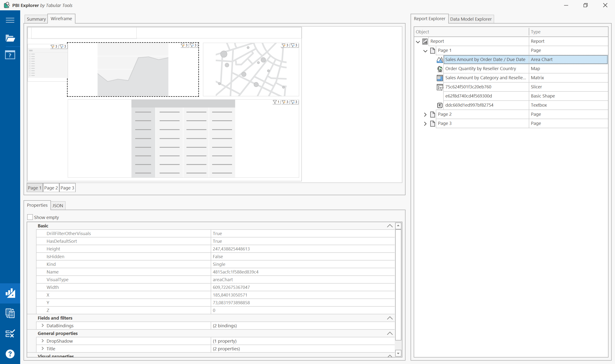Select the Properties tab
615x364 pixels.
(x=37, y=205)
